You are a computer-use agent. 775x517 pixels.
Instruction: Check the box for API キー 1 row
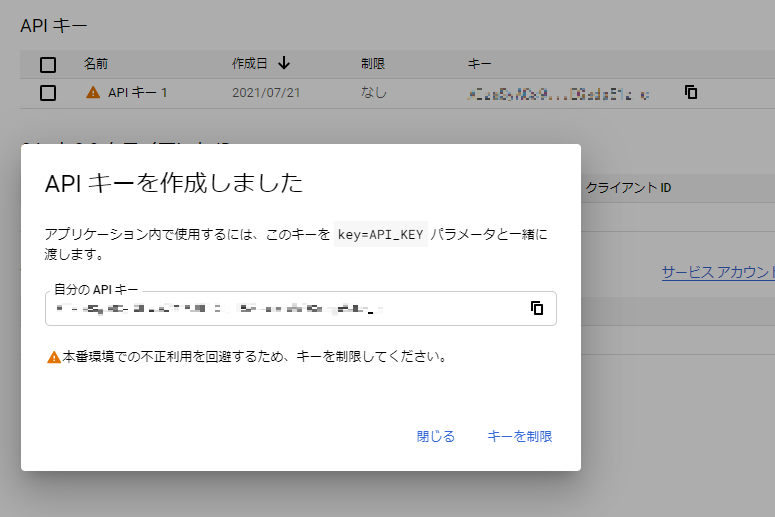48,93
